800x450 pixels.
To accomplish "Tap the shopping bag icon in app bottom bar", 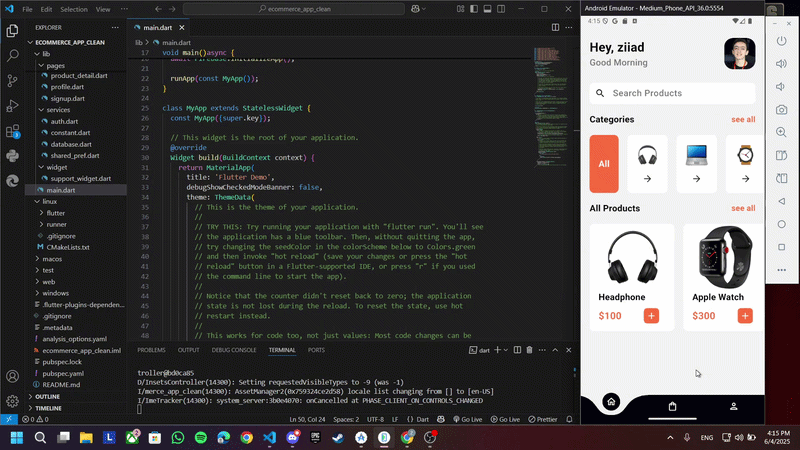I will coord(672,406).
